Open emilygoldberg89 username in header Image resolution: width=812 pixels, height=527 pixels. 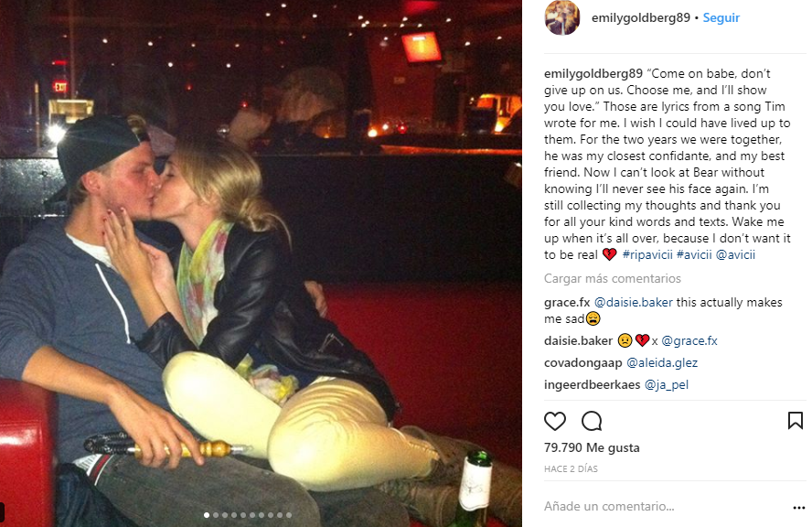point(641,17)
